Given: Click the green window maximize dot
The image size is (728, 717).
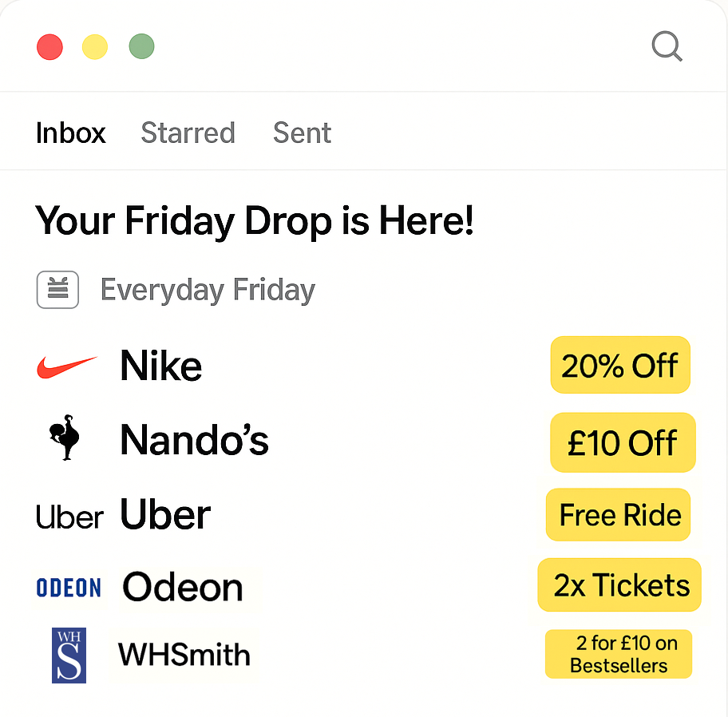Looking at the screenshot, I should (141, 46).
